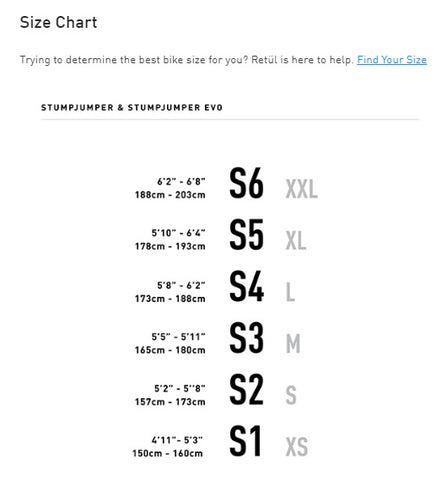Click the S6 size label

[246, 183]
